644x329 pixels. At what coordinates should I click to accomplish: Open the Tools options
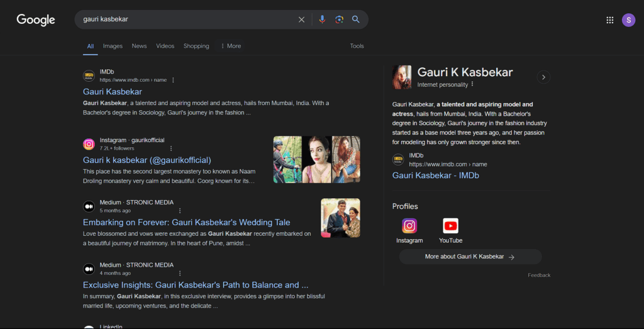click(357, 46)
